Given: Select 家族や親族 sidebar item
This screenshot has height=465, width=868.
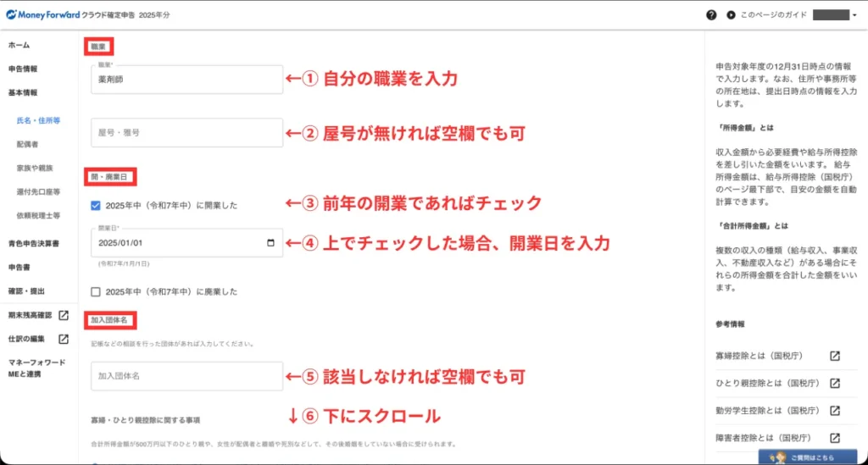Looking at the screenshot, I should pos(34,168).
